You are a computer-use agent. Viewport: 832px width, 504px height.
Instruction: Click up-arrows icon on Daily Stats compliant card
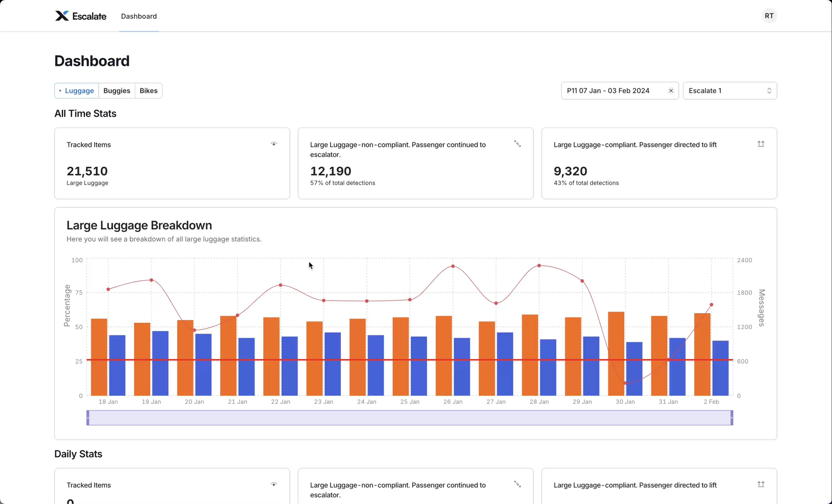click(761, 485)
